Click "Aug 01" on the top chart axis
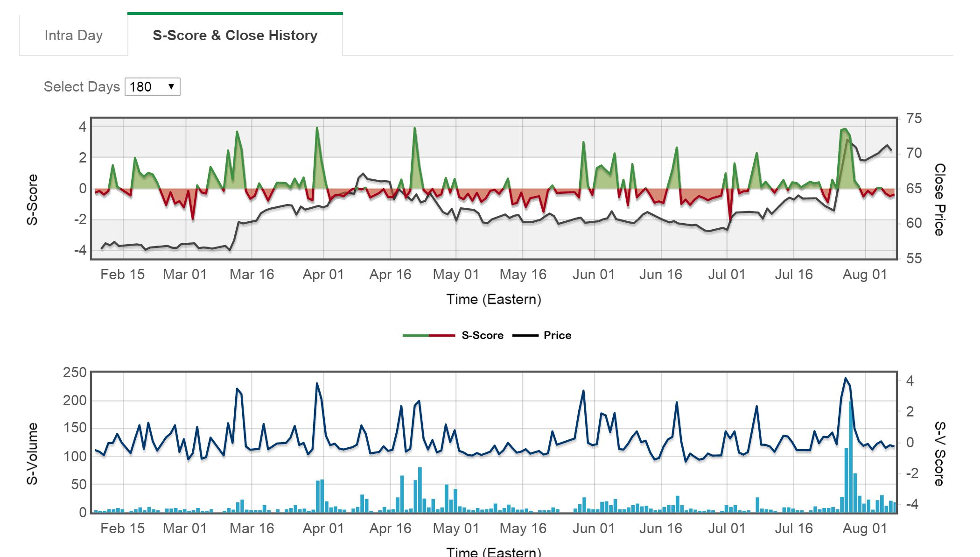 [x=865, y=275]
